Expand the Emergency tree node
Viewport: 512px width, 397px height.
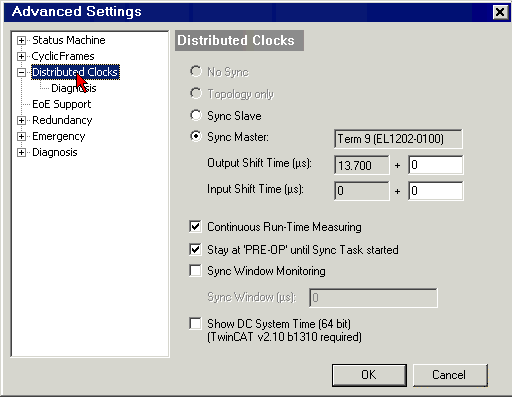pos(21,136)
